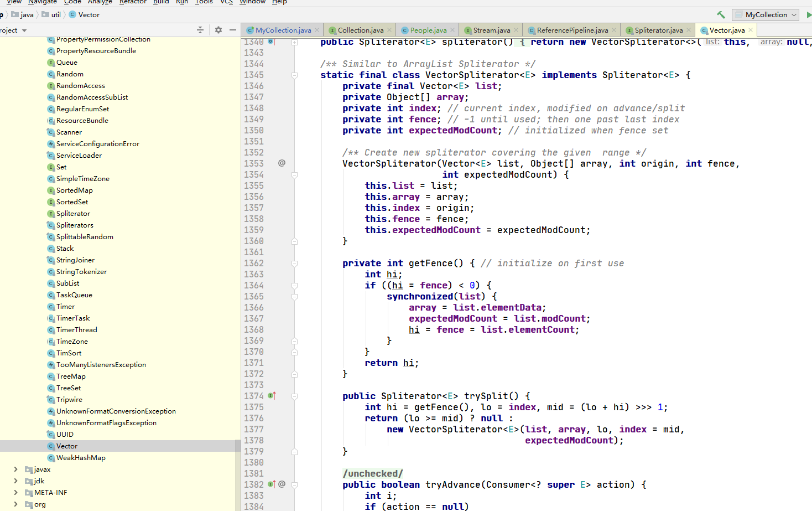Open the Project view dropdown arrow
Image resolution: width=812 pixels, height=511 pixels.
point(24,30)
